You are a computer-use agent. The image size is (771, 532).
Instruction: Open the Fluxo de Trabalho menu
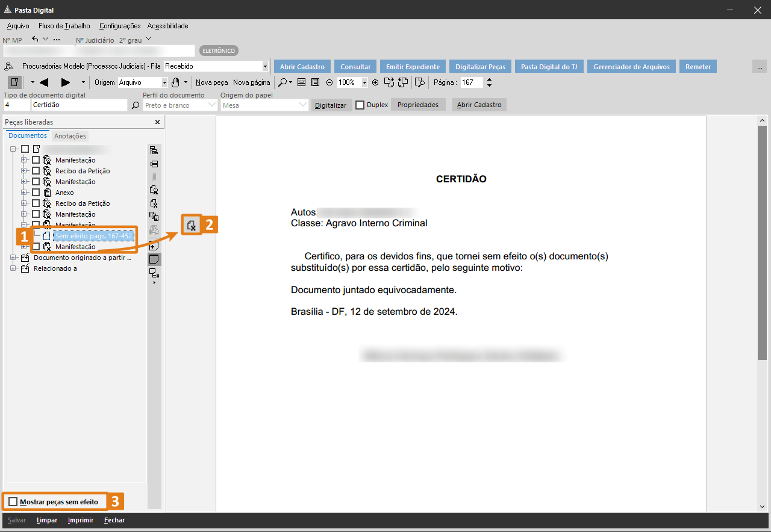(x=64, y=26)
